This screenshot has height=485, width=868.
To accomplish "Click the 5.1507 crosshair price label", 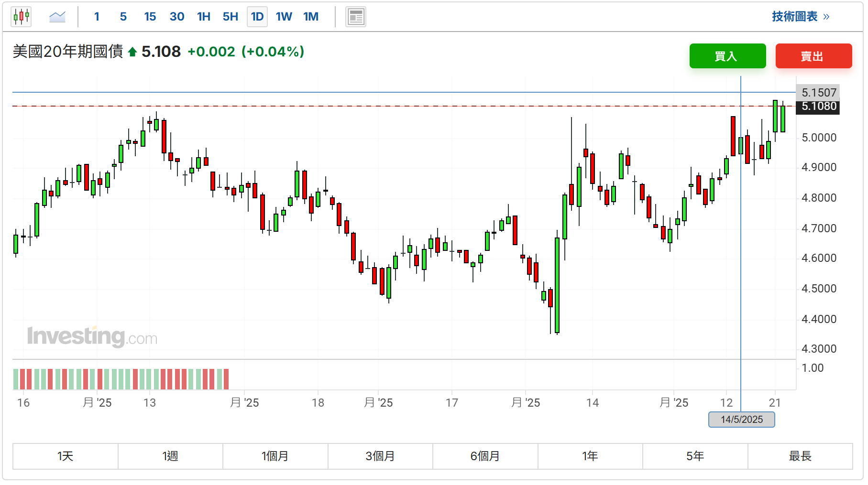I will pos(818,92).
